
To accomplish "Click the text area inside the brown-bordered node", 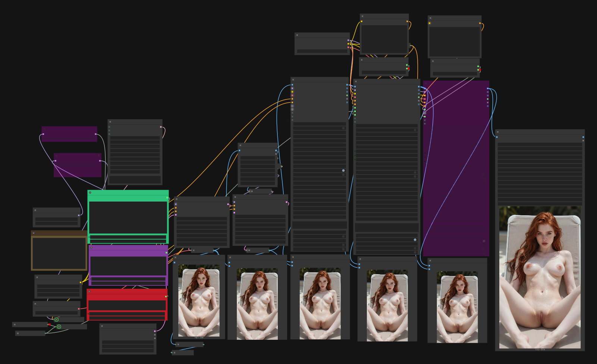I will (59, 253).
